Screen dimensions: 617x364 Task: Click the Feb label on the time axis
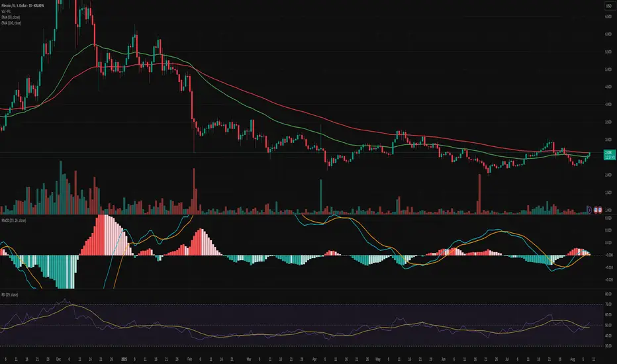click(x=189, y=359)
